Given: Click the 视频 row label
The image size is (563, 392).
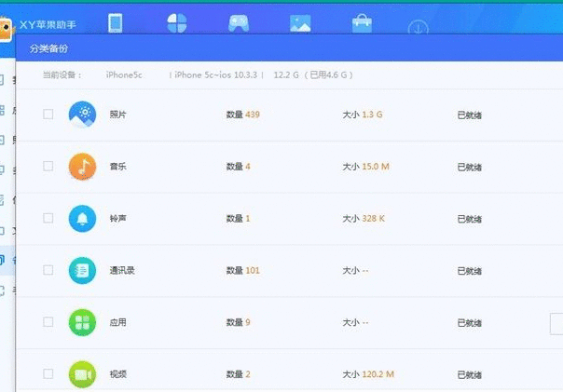Looking at the screenshot, I should pos(117,374).
